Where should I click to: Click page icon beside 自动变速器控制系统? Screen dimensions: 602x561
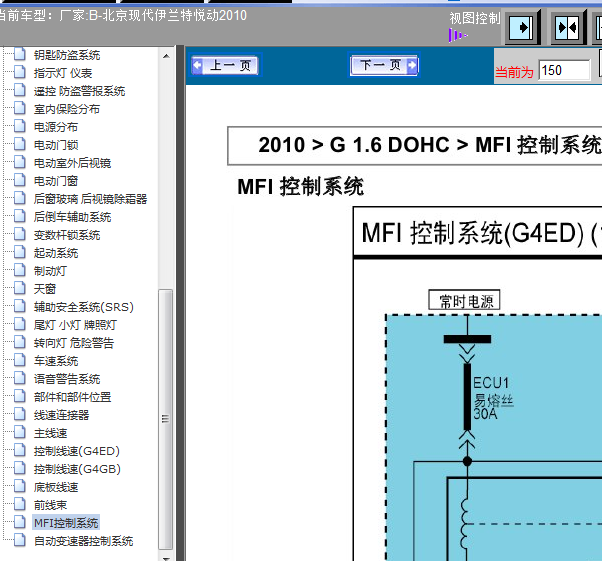click(x=20, y=540)
